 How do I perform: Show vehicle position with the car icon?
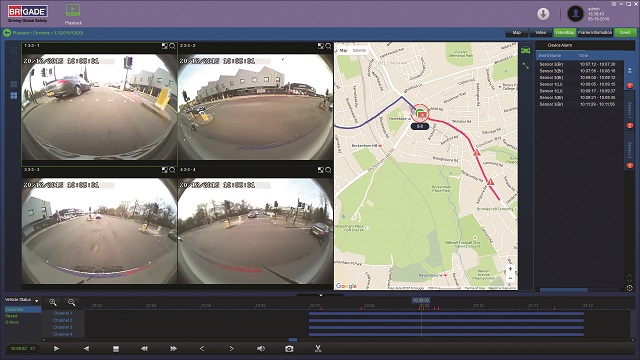click(x=526, y=50)
